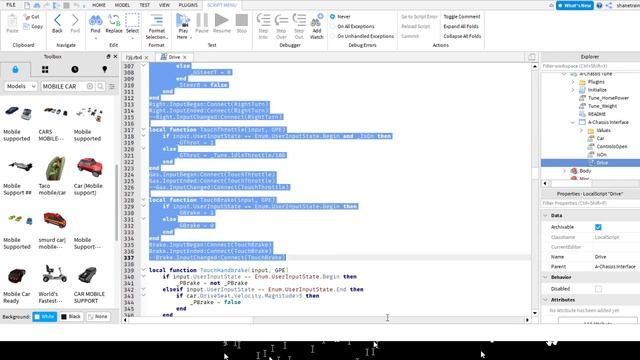Click the Copy icon in Clipboard group

pos(27,26)
